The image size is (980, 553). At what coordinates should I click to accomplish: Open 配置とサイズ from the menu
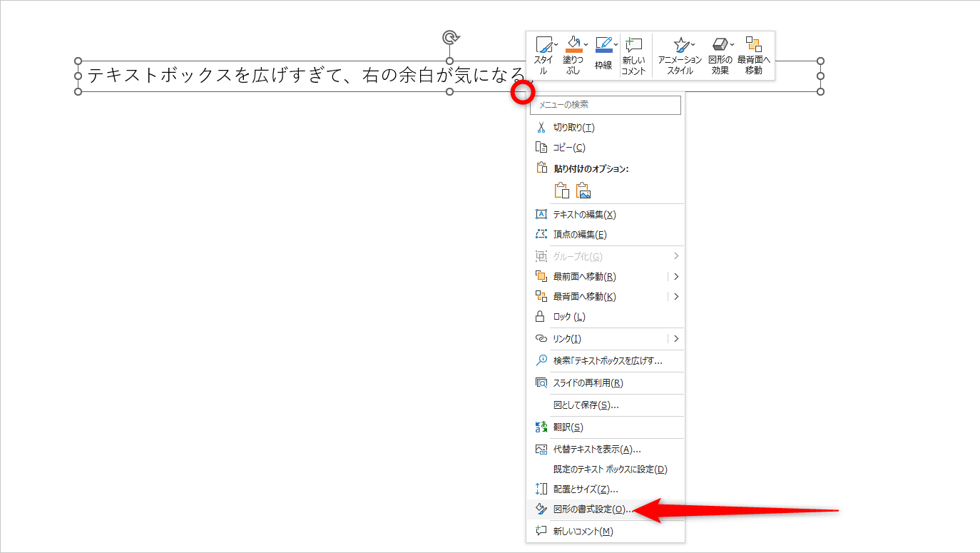coord(579,489)
